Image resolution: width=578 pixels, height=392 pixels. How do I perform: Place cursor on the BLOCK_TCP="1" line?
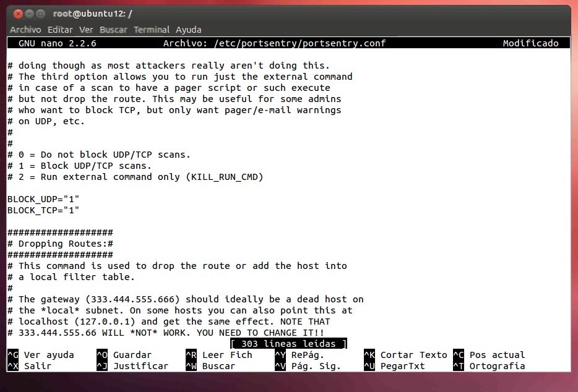coord(43,210)
